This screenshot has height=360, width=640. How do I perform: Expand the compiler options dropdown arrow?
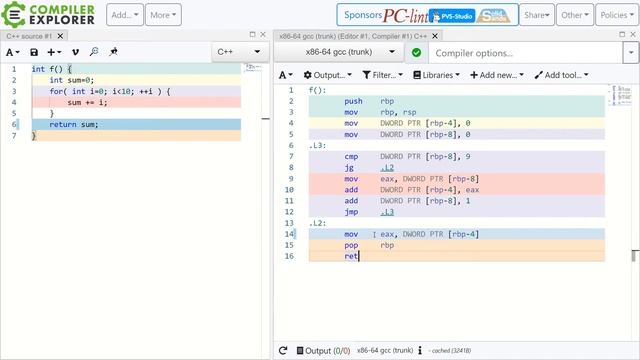point(631,53)
